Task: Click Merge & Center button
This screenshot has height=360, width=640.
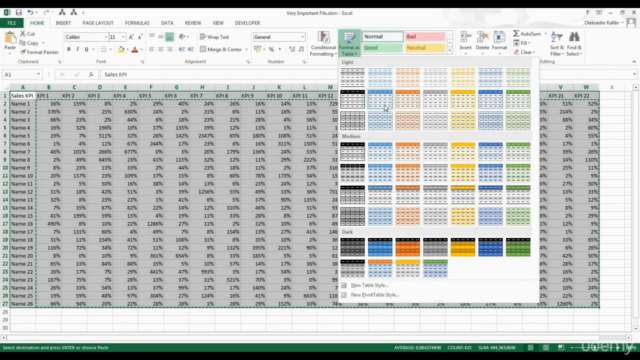Action: click(x=221, y=49)
